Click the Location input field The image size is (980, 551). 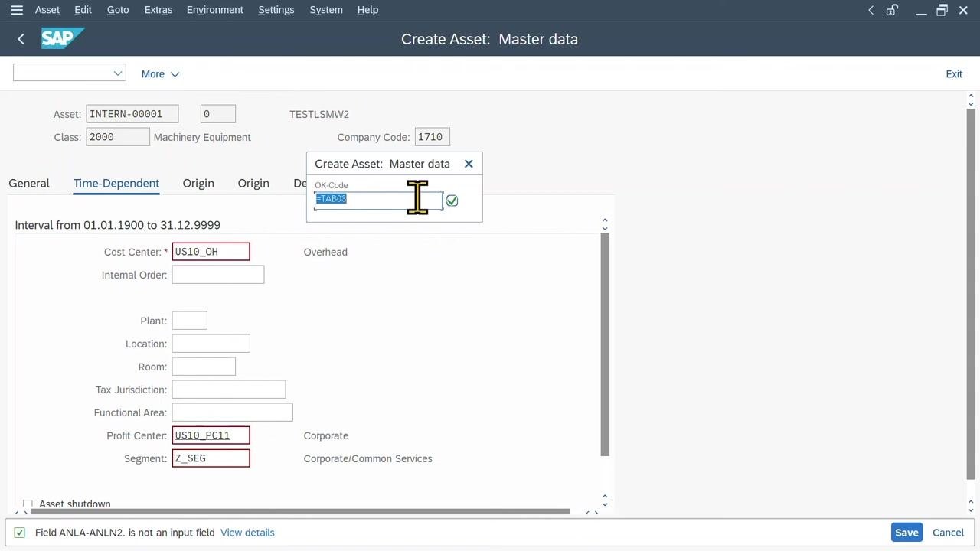(211, 344)
